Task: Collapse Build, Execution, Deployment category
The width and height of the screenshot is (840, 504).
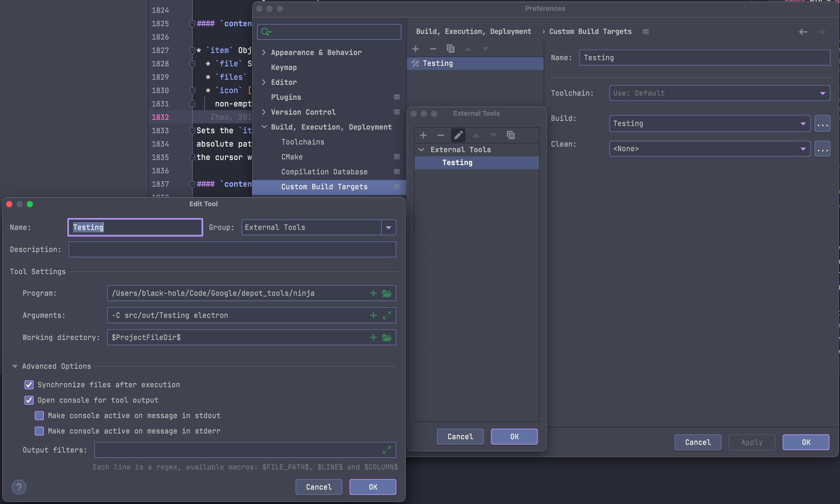Action: coord(264,127)
